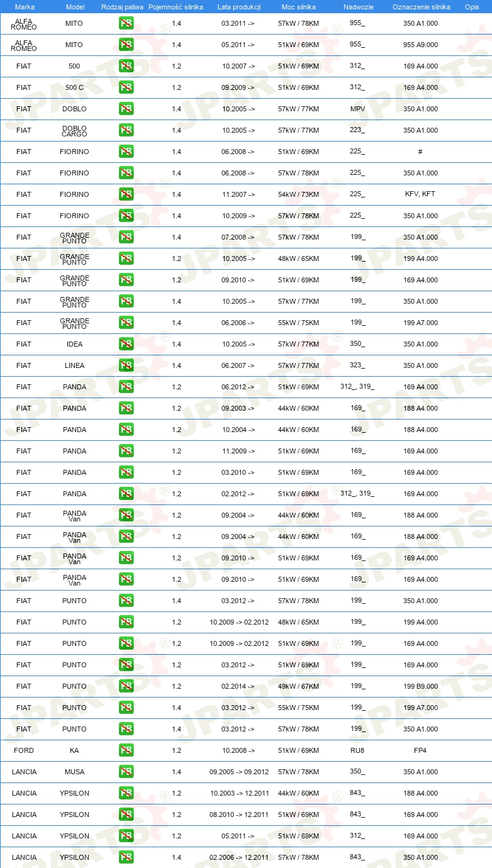This screenshot has width=492, height=868.
Task: Click fuel icon in FORD KA row
Action: pos(126,751)
